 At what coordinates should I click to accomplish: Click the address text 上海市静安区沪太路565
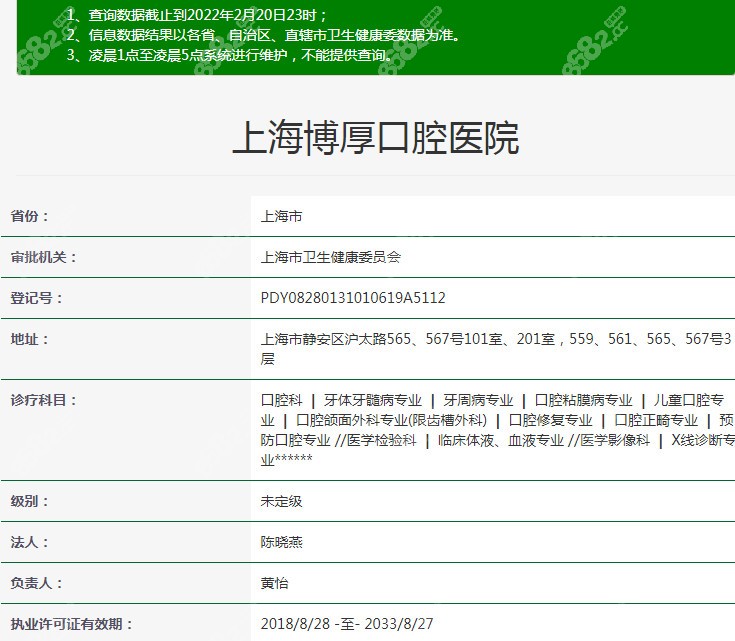coord(336,339)
